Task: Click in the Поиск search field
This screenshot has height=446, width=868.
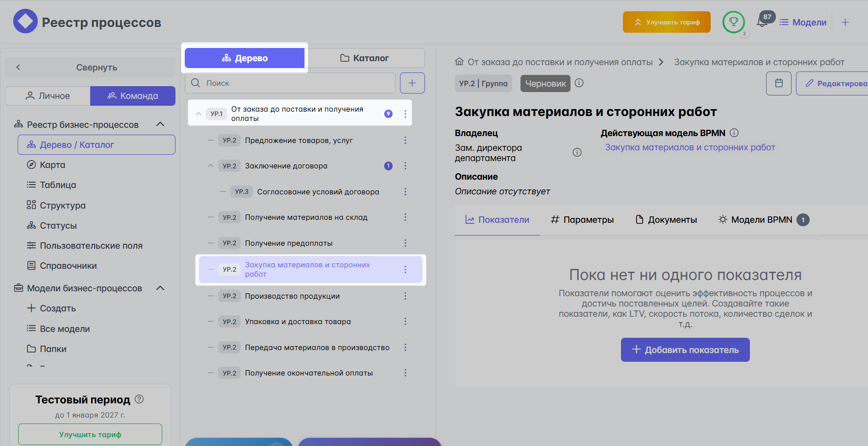Action: [x=294, y=83]
